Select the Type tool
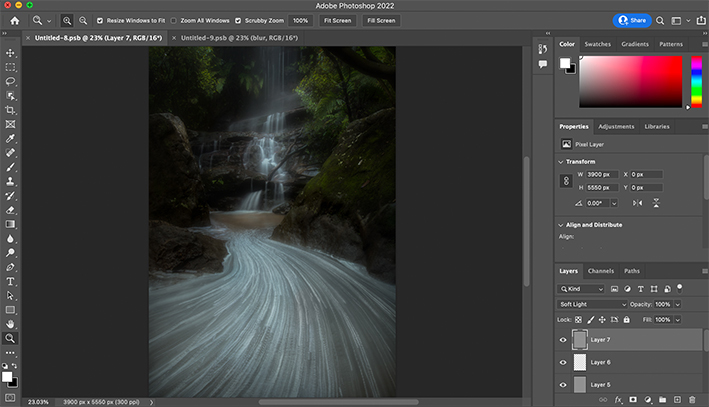 [10, 281]
